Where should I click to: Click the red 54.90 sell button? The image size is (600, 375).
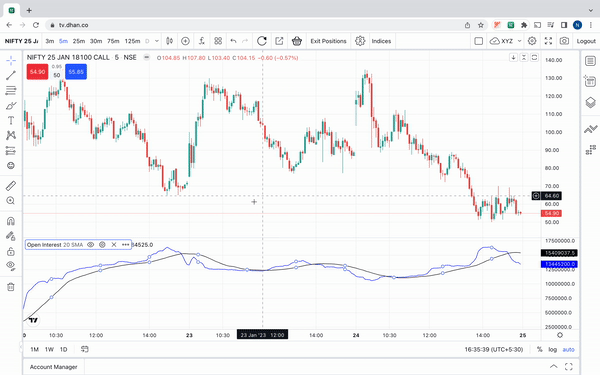pos(38,72)
